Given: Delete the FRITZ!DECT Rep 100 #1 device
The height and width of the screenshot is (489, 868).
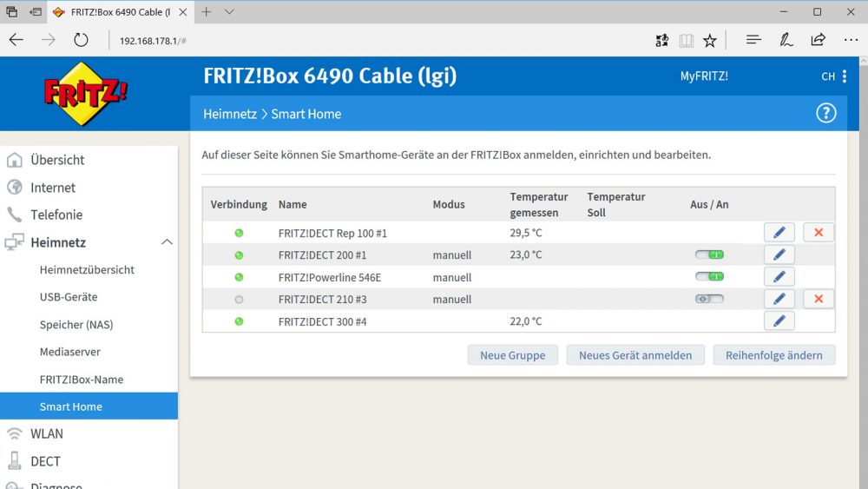Looking at the screenshot, I should [819, 233].
